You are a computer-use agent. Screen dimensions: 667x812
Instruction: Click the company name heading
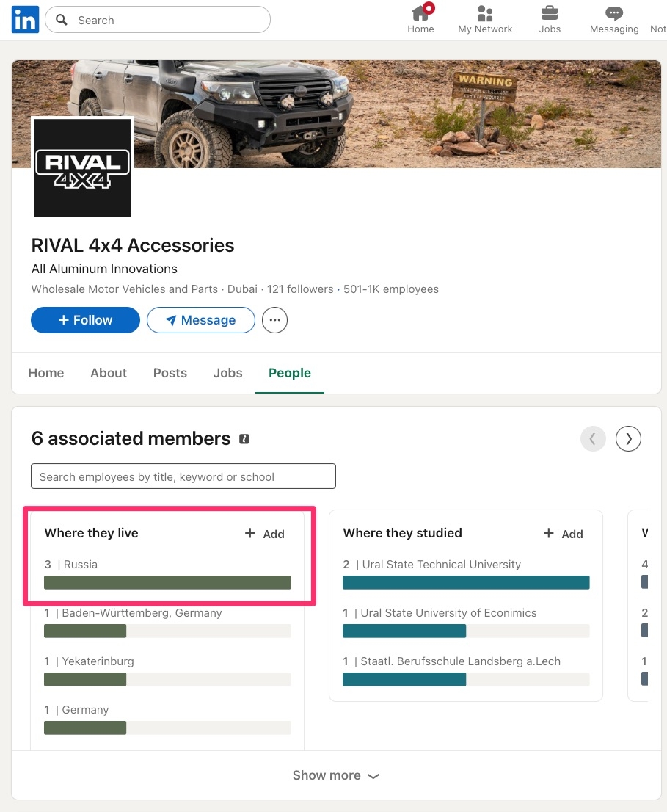point(133,245)
